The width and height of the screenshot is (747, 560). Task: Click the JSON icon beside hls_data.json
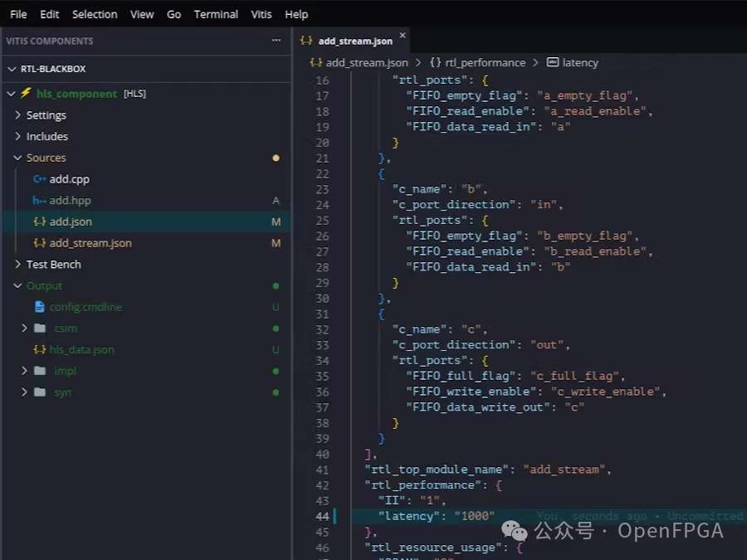click(39, 349)
